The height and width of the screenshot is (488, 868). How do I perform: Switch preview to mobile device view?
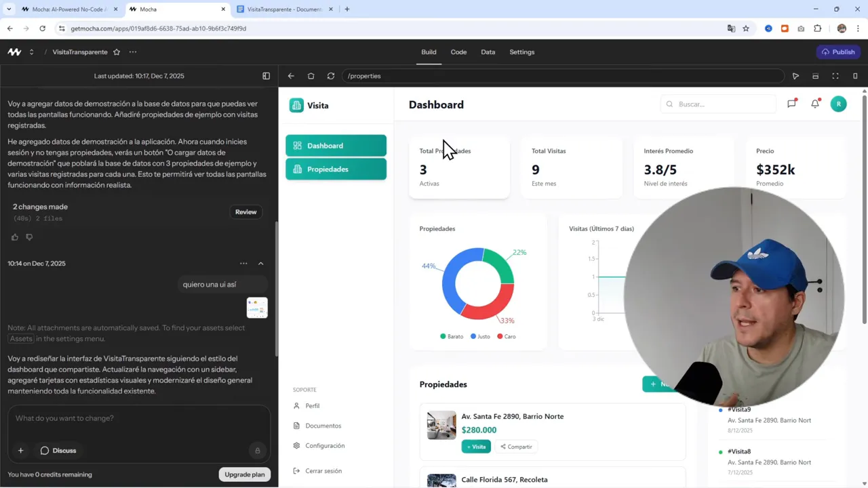pos(855,76)
